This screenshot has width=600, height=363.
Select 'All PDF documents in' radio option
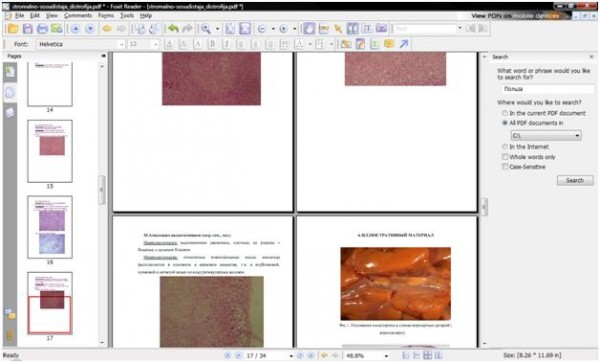click(x=505, y=123)
